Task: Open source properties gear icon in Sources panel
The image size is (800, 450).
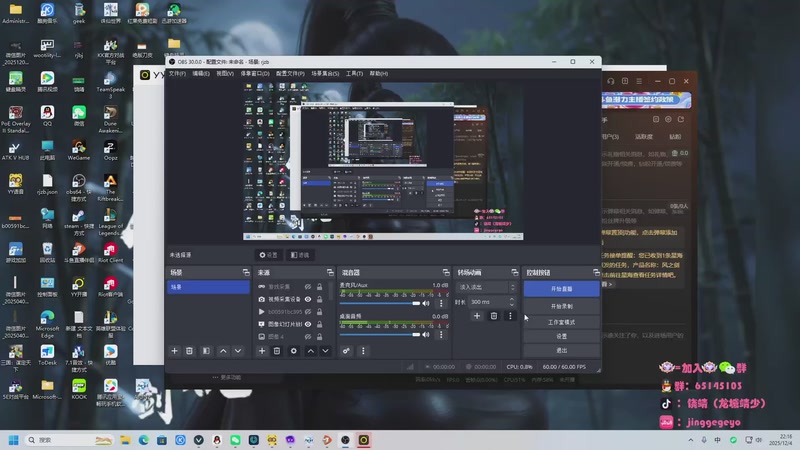Action: [293, 351]
